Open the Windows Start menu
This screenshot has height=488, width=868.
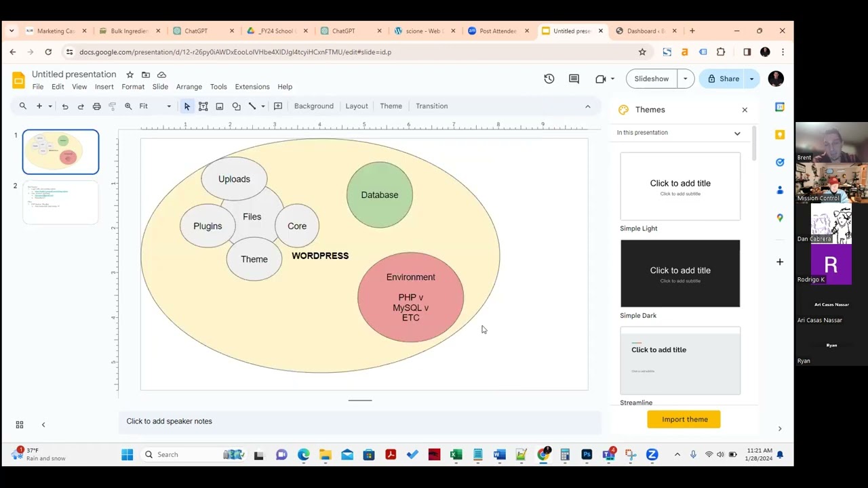click(x=127, y=455)
